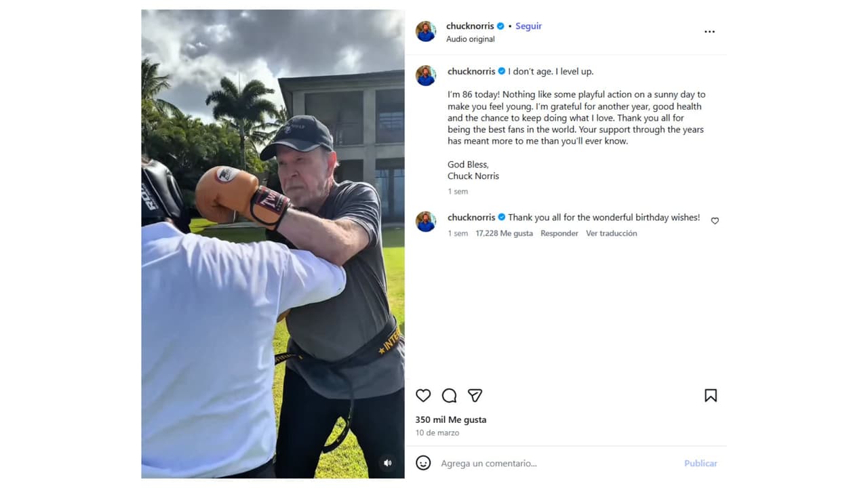Open the Audio original link
This screenshot has height=488, width=868.
[471, 39]
